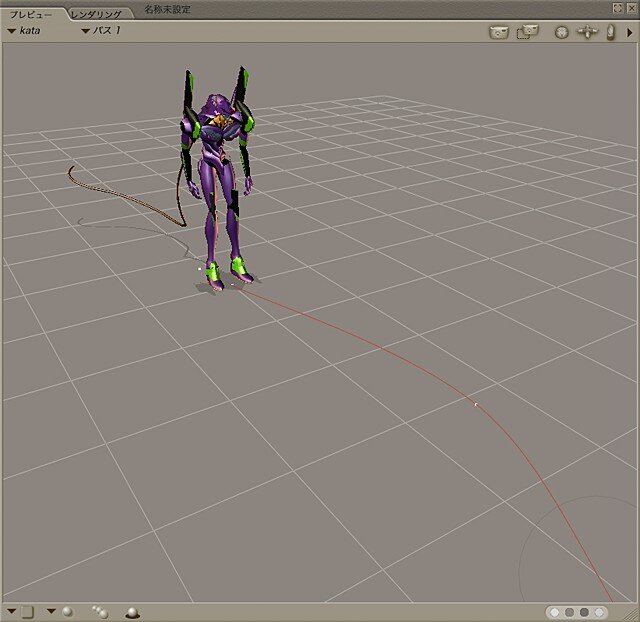The height and width of the screenshot is (622, 640).
Task: Click the rotate trackball sphere icon
Action: pyautogui.click(x=562, y=32)
